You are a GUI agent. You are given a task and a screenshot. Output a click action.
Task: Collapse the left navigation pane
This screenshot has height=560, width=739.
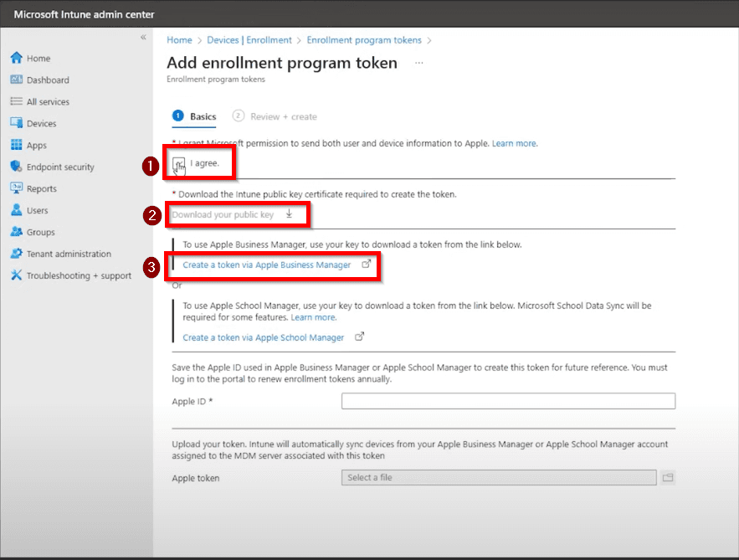[x=142, y=38]
